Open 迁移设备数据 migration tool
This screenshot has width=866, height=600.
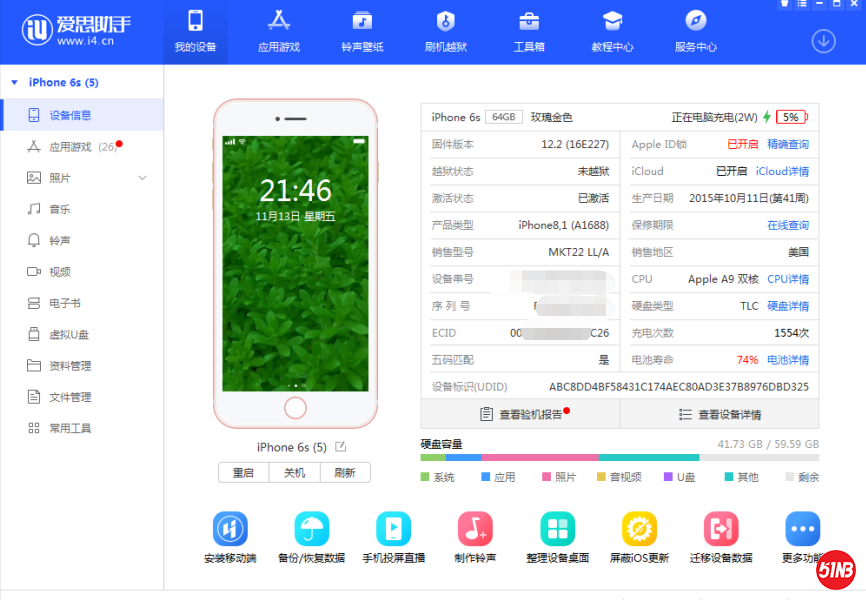click(x=721, y=529)
